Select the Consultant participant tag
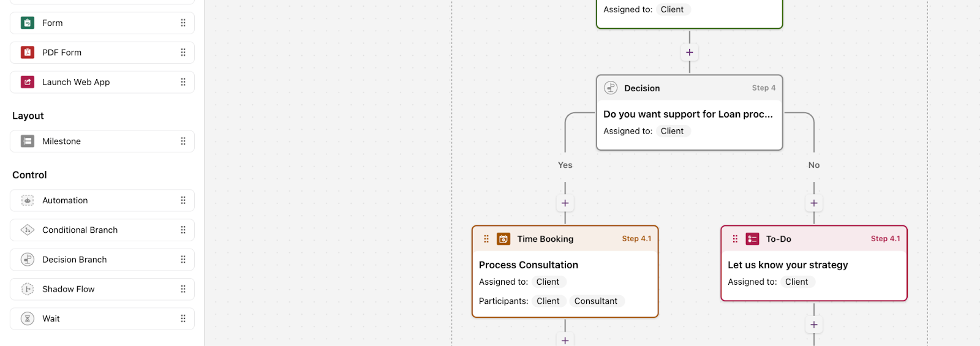Image resolution: width=980 pixels, height=346 pixels. point(595,301)
